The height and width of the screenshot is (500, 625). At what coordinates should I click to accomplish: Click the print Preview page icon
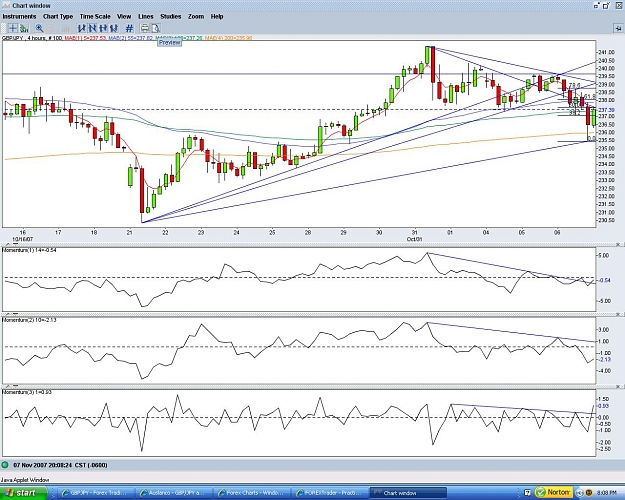[x=155, y=28]
